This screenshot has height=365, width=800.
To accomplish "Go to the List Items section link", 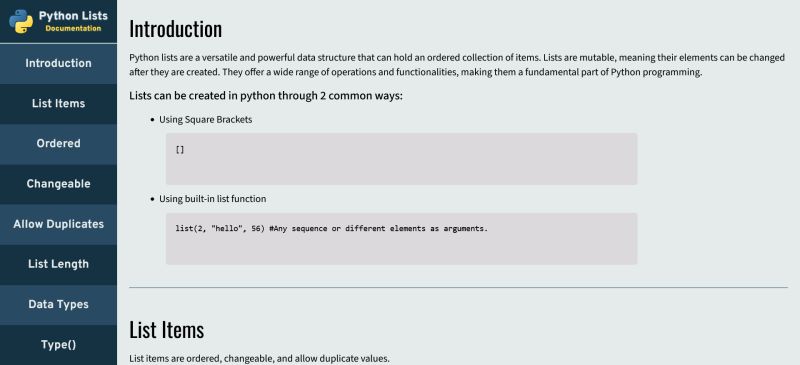I will pos(58,104).
